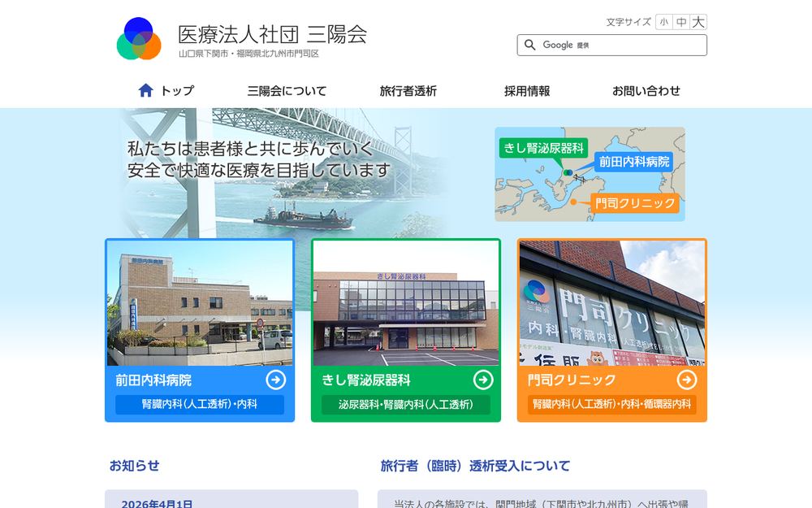The image size is (812, 508).
Task: Click the 医療法人社団 三陽会 site title
Action: [272, 34]
